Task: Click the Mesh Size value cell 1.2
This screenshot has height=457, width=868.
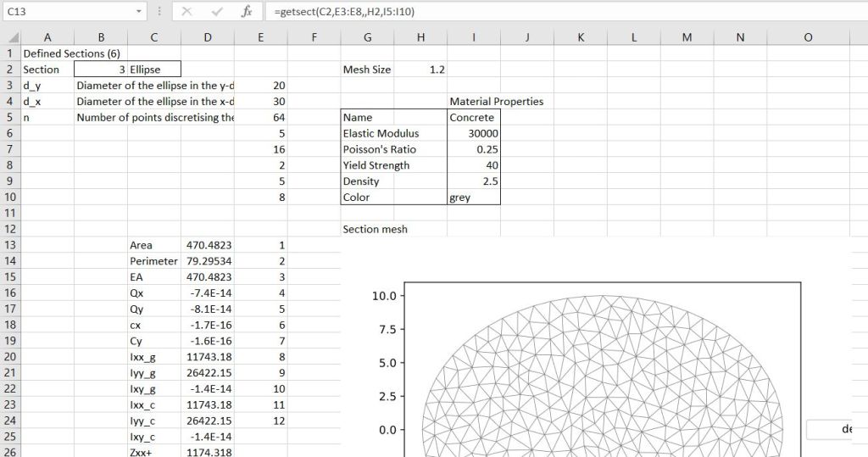Action: coord(420,70)
